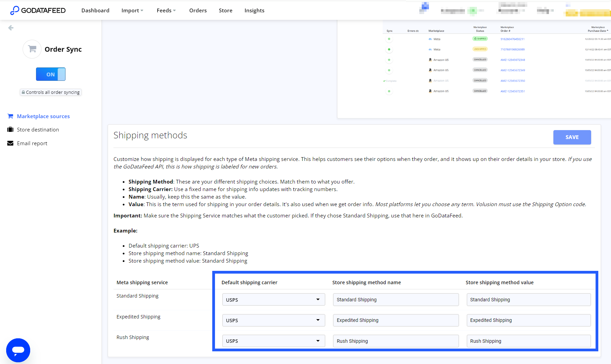Click 'Meta shipping service' column header
This screenshot has height=364, width=611.
pyautogui.click(x=142, y=283)
